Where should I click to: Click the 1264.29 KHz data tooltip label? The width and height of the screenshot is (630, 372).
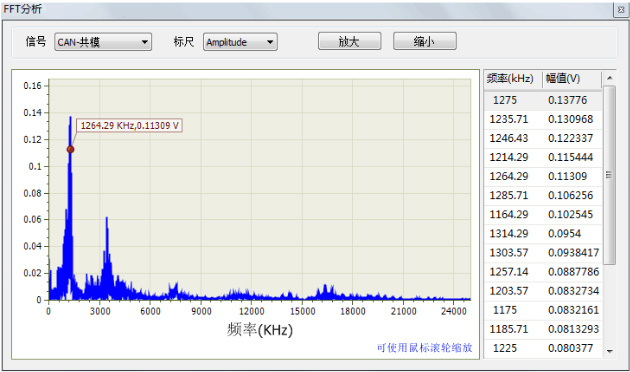(129, 126)
